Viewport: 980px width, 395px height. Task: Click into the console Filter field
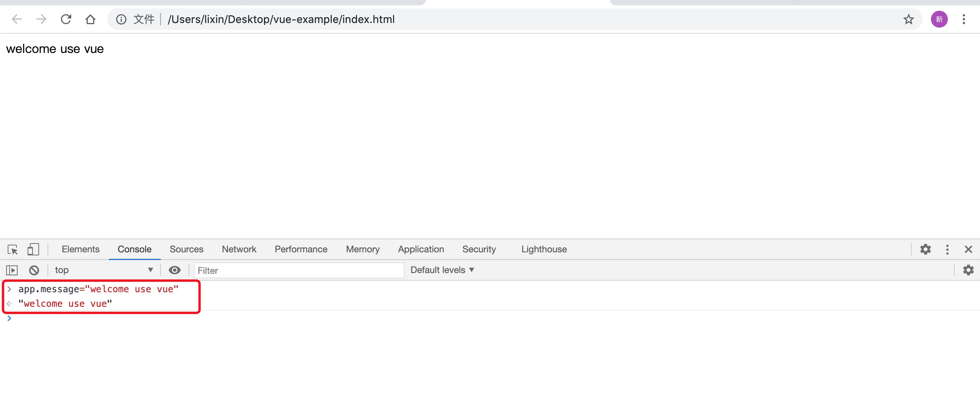(299, 270)
